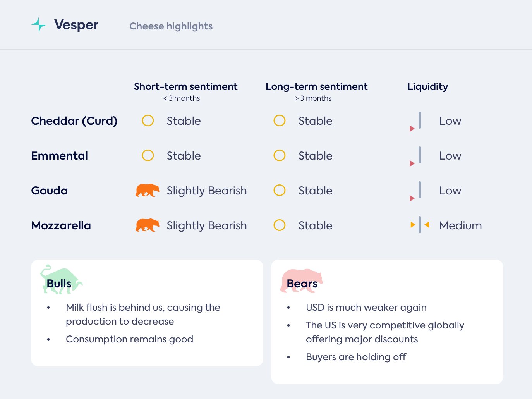
Task: Click Gouda long-term stable circle icon
Action: [x=280, y=190]
